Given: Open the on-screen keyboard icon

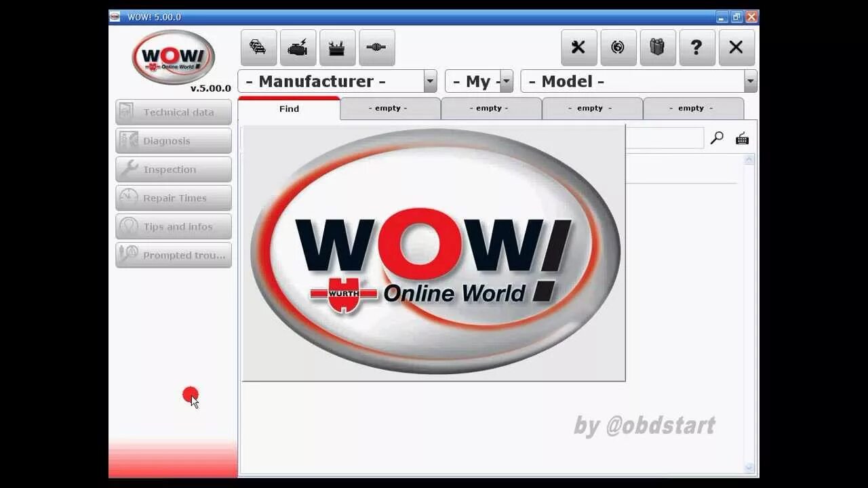Looking at the screenshot, I should click(742, 138).
